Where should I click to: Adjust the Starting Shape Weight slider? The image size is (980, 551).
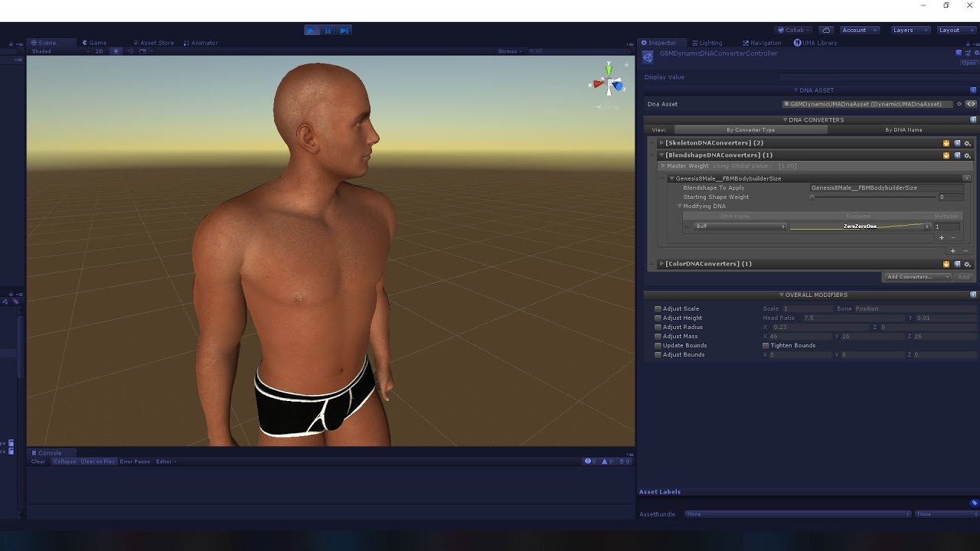873,197
